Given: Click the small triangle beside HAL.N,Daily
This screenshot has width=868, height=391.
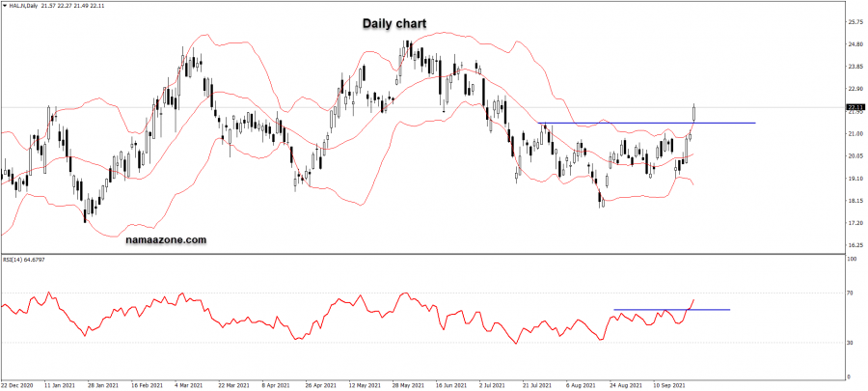Looking at the screenshot, I should (4, 6).
